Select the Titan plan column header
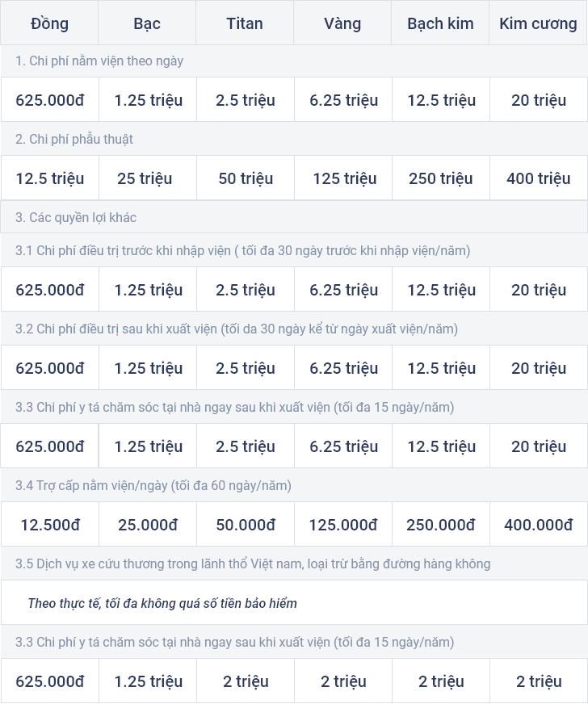This screenshot has height=708, width=588. click(244, 23)
